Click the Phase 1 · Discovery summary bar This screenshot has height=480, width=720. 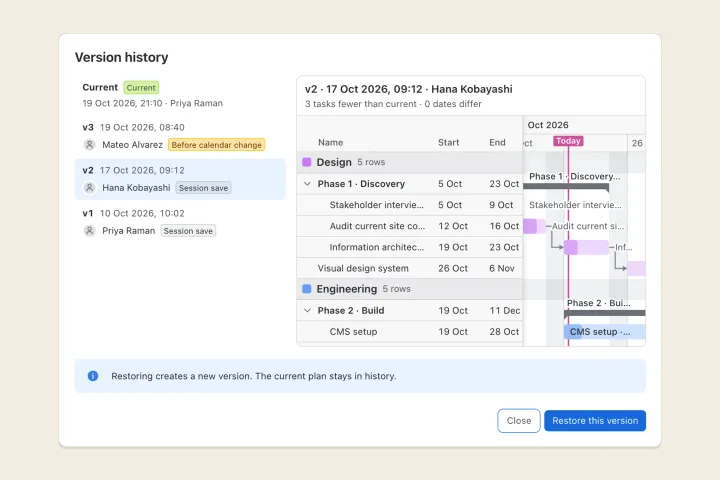tap(566, 186)
